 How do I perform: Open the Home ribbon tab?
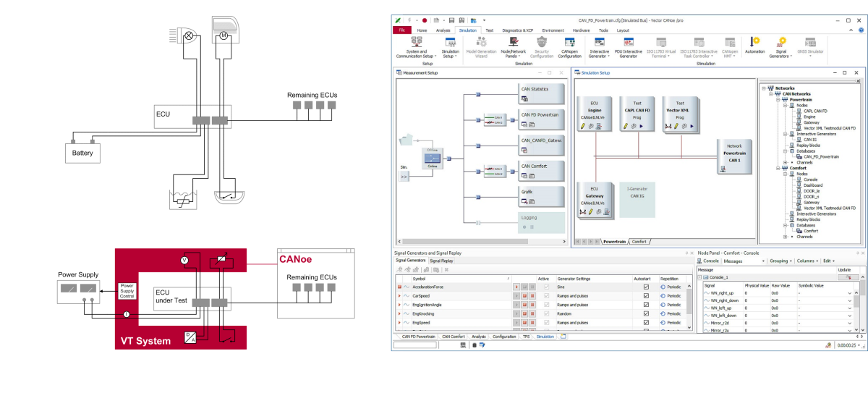pos(422,30)
